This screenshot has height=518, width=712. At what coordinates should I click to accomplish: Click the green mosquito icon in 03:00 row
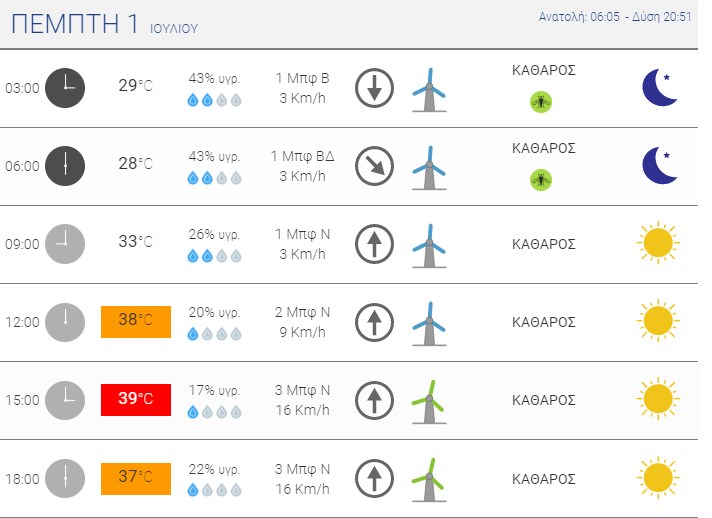(541, 102)
